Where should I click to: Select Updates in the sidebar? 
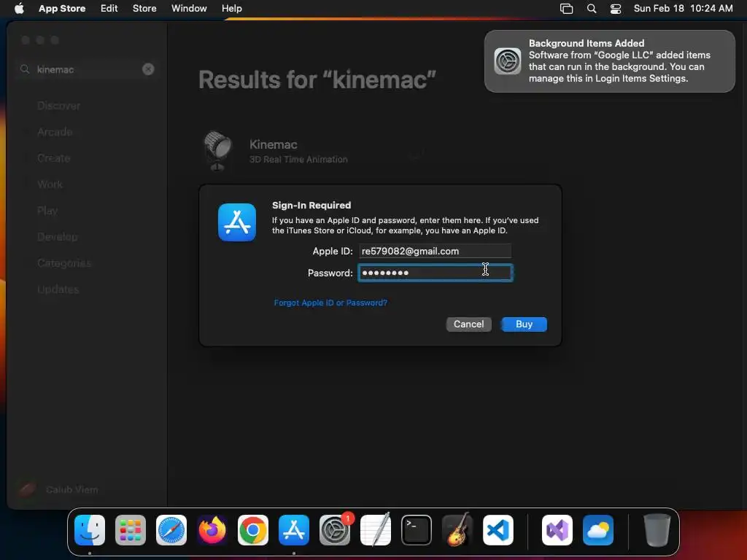(58, 289)
